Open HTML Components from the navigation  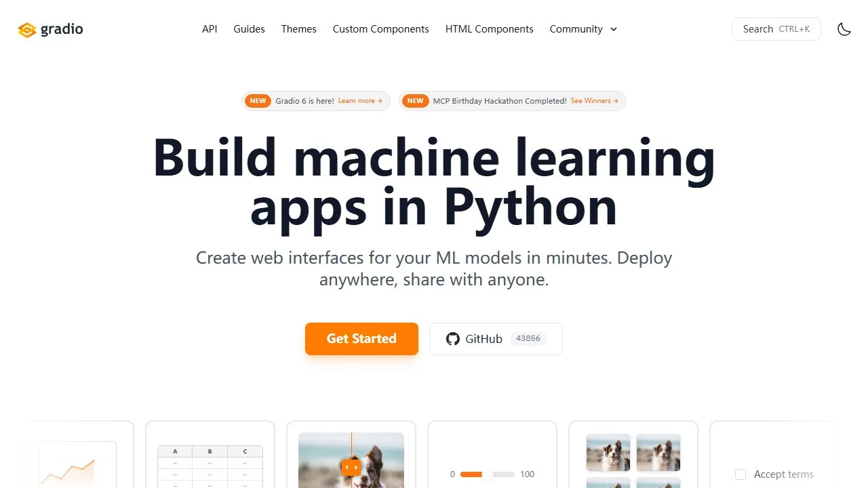(x=489, y=29)
